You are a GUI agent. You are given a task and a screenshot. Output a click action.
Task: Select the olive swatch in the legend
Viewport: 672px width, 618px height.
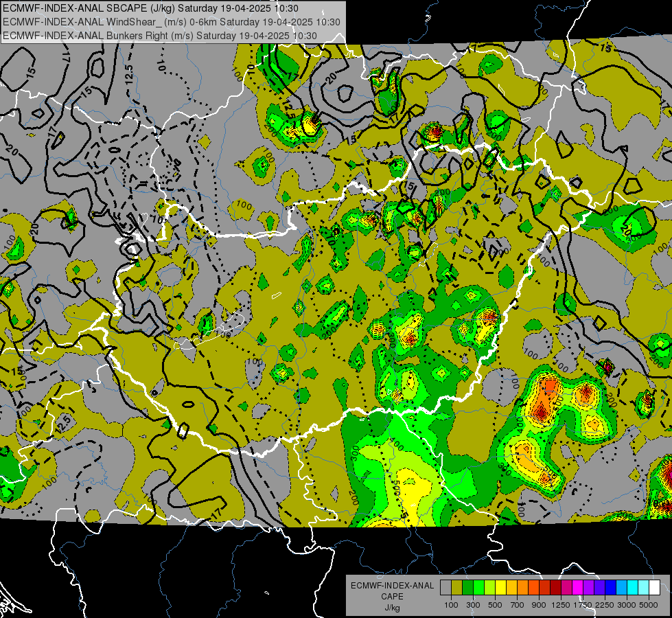click(457, 588)
